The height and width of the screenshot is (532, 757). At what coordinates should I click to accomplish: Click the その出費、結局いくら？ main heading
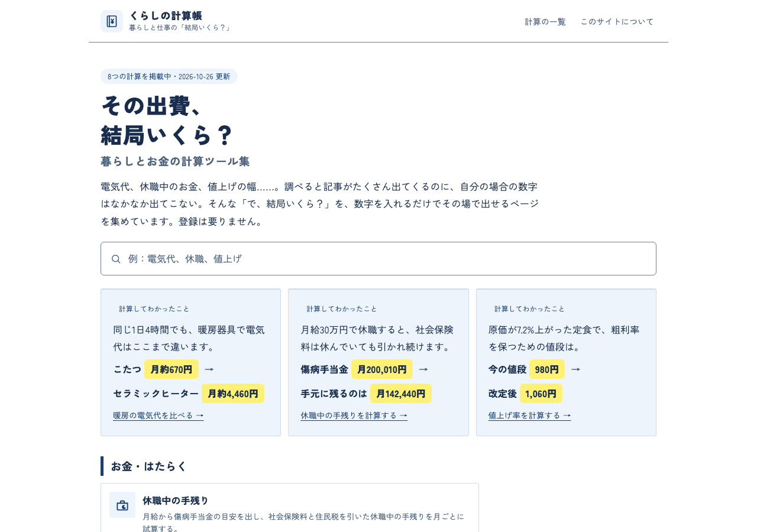(167, 121)
